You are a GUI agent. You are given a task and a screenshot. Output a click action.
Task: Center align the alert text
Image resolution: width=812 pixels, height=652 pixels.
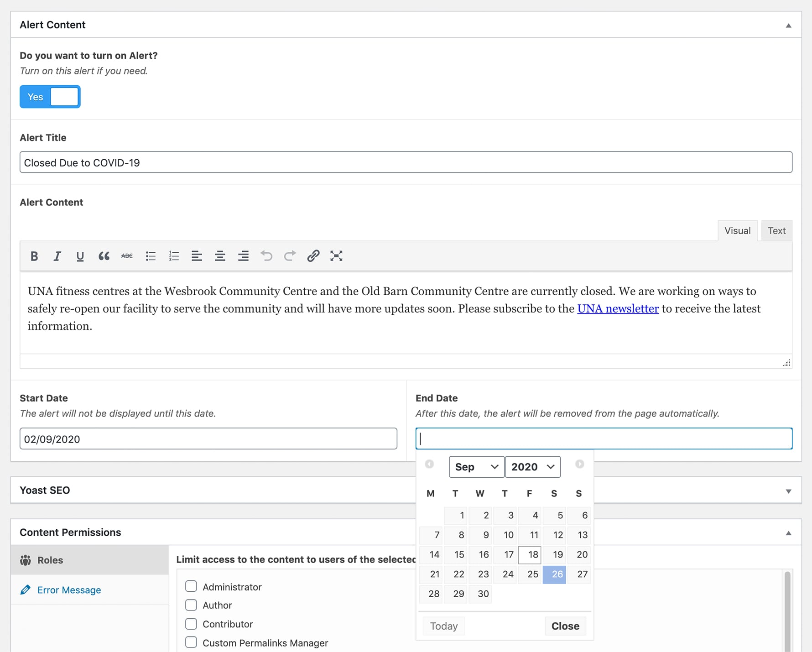point(220,256)
